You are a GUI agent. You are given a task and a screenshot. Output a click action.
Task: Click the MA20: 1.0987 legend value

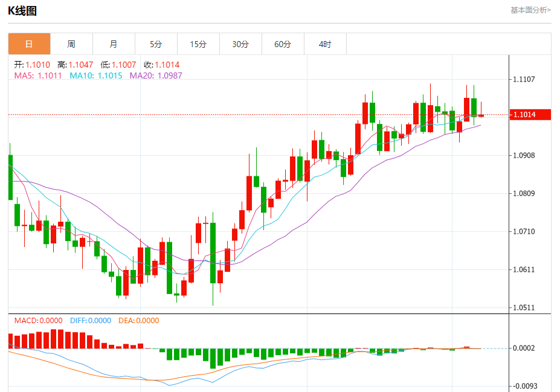[x=156, y=76]
